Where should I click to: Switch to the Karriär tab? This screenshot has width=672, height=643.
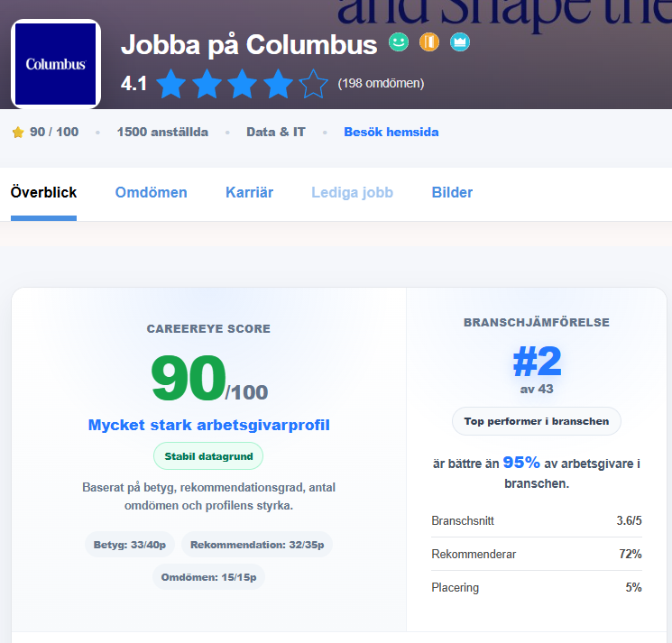pyautogui.click(x=250, y=192)
